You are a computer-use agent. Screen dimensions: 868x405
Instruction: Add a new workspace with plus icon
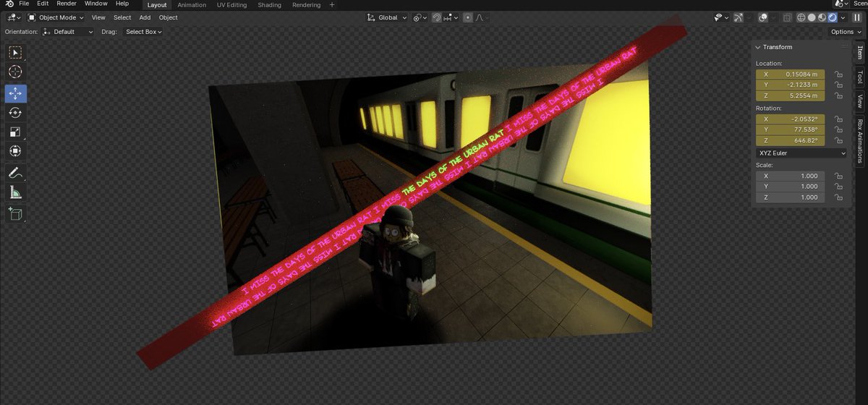pos(331,5)
